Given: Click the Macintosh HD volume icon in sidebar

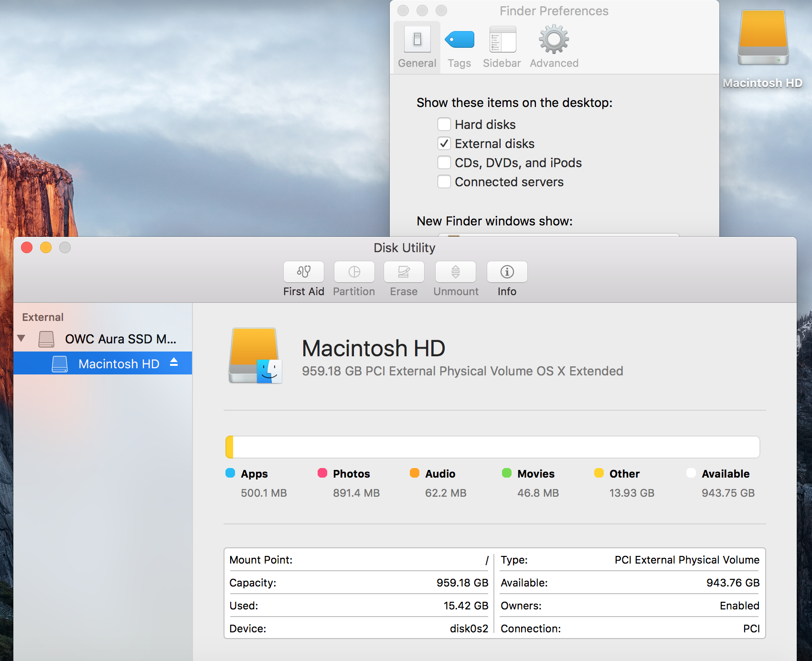Looking at the screenshot, I should pyautogui.click(x=60, y=364).
